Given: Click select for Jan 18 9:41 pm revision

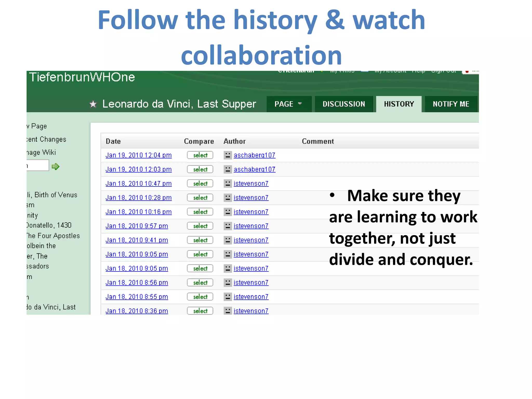Looking at the screenshot, I should pos(200,240).
